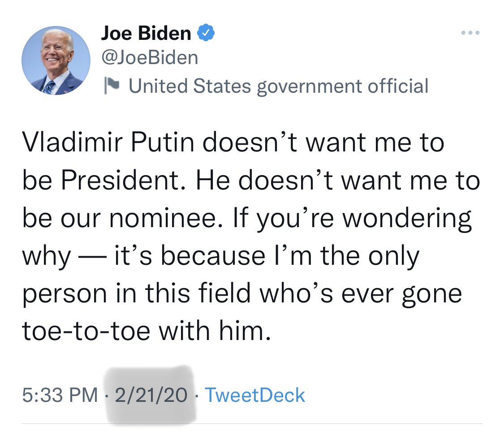Click the 5:33 PM timestamp
Viewport: 504px width, 435px height.
point(60,395)
